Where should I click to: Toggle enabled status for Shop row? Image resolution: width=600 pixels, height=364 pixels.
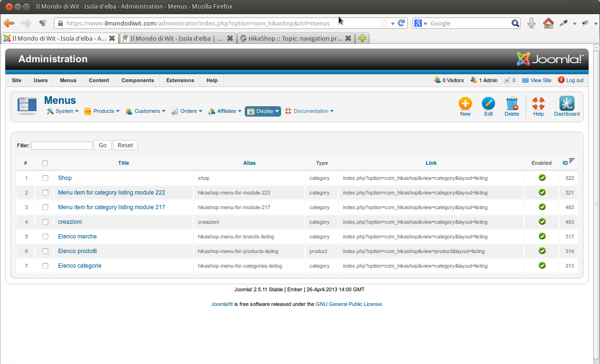542,178
